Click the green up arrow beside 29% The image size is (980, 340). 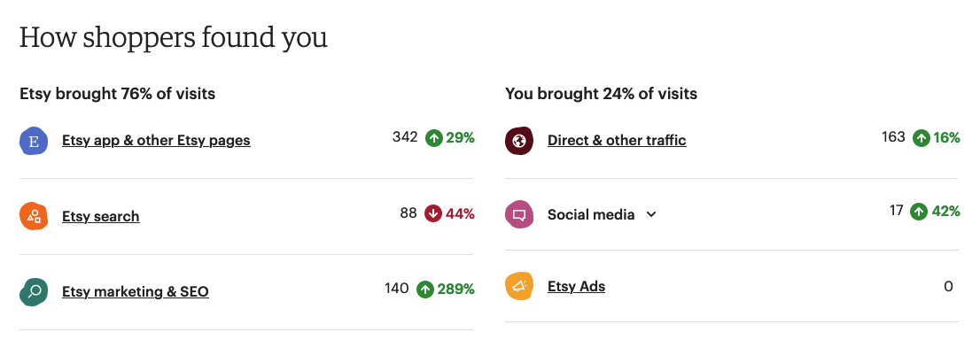[x=434, y=138]
